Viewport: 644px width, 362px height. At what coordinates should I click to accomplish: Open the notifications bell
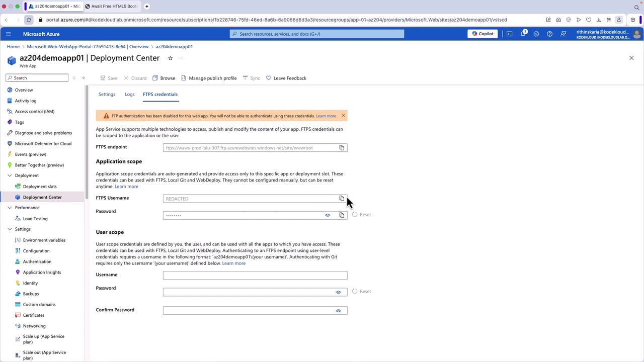523,34
